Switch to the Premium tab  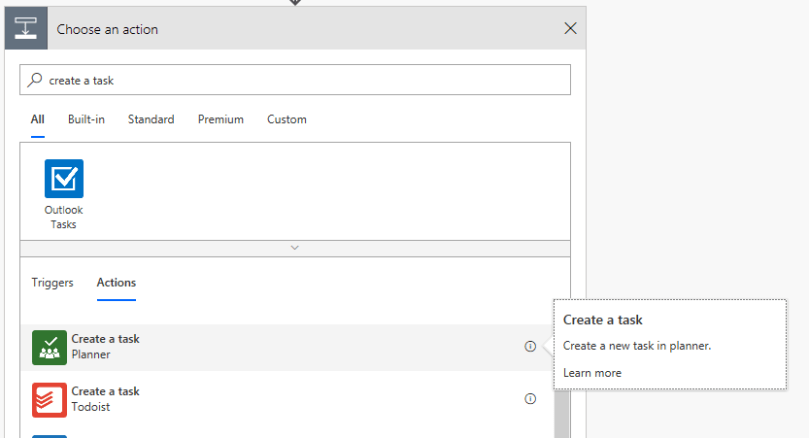pos(221,120)
